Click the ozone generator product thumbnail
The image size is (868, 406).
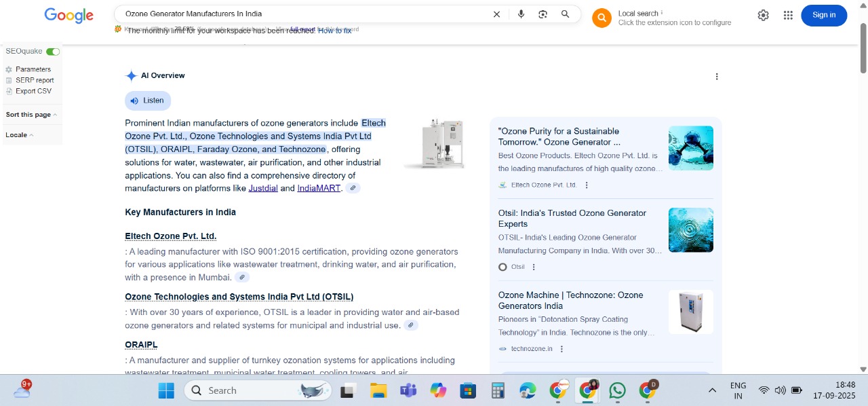(435, 143)
